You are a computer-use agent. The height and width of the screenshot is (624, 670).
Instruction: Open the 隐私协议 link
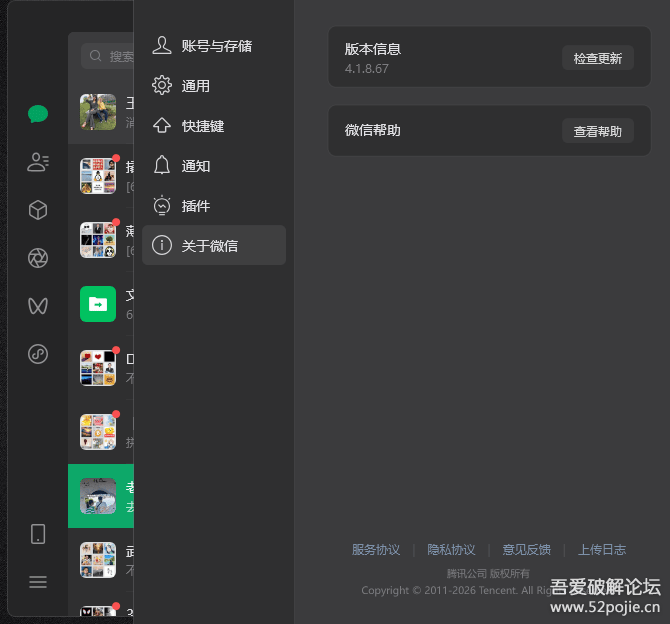click(x=451, y=550)
